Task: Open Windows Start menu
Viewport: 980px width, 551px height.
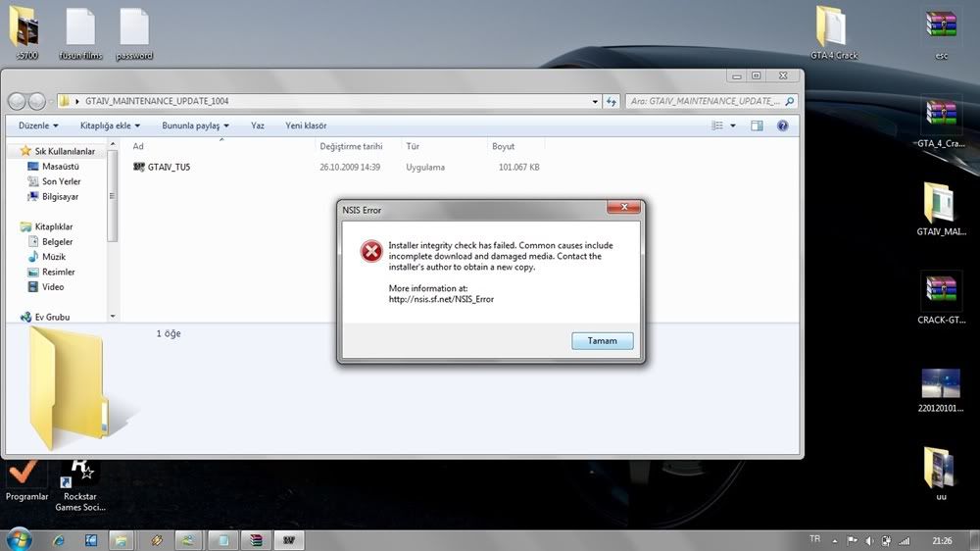Action: (x=18, y=538)
